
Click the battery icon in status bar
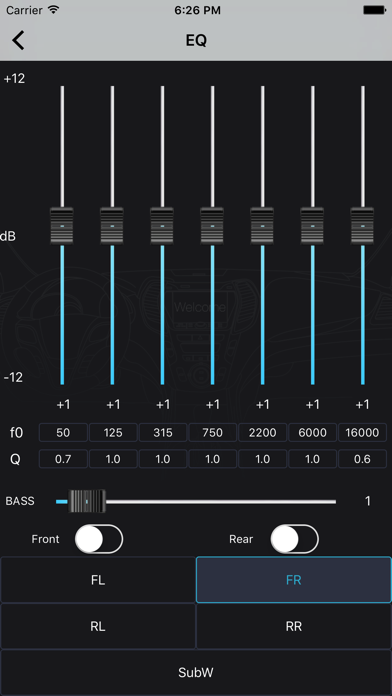tap(375, 10)
